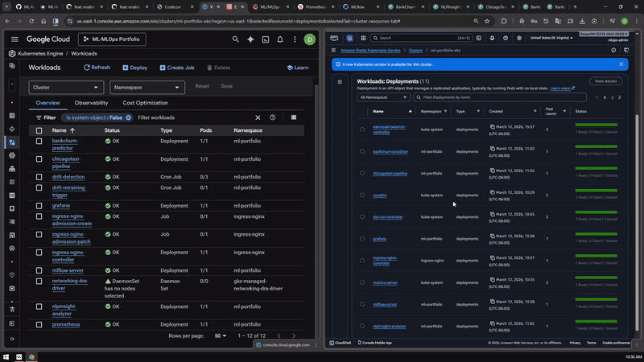Open AWS settings gear icon
The width and height of the screenshot is (644, 362).
click(519, 38)
